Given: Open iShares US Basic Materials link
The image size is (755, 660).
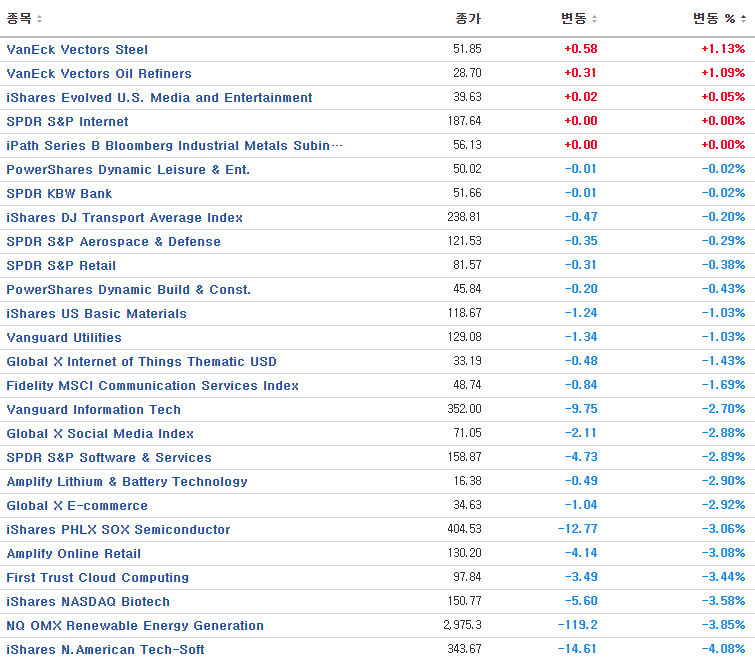Looking at the screenshot, I should 96,314.
